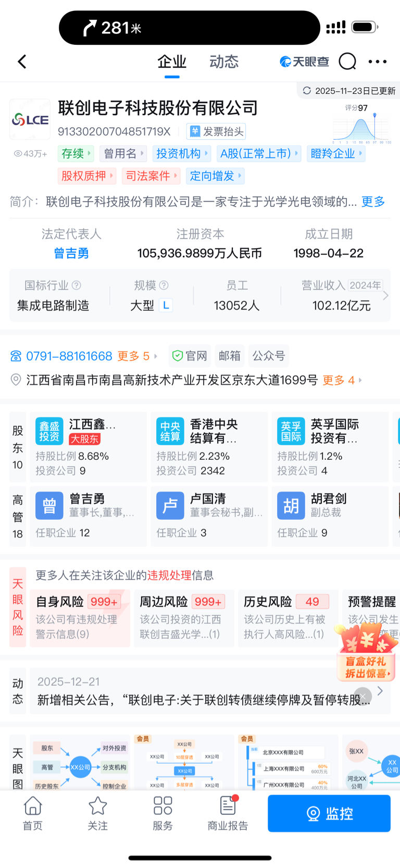Go to 首页 home tab
Image resolution: width=400 pixels, height=868 pixels.
33,813
